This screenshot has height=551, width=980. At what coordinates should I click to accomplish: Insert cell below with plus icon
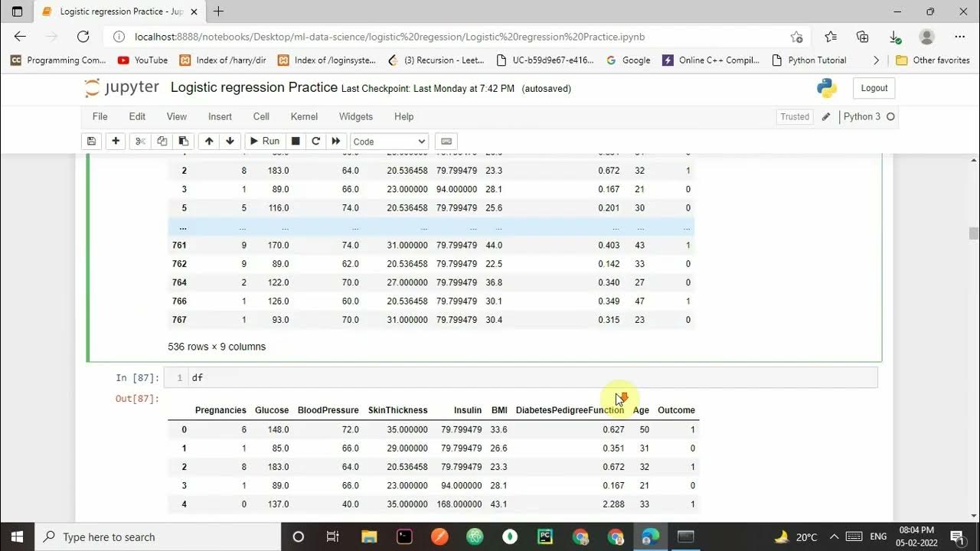pos(116,141)
